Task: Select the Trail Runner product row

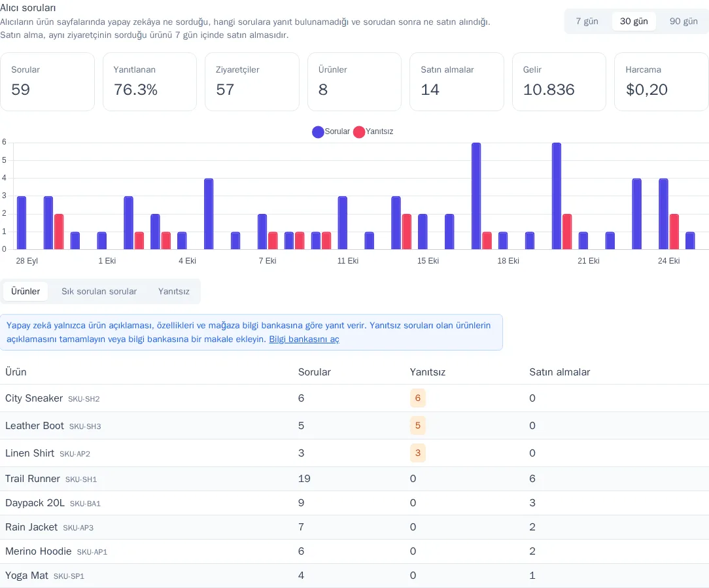Action: pos(354,479)
